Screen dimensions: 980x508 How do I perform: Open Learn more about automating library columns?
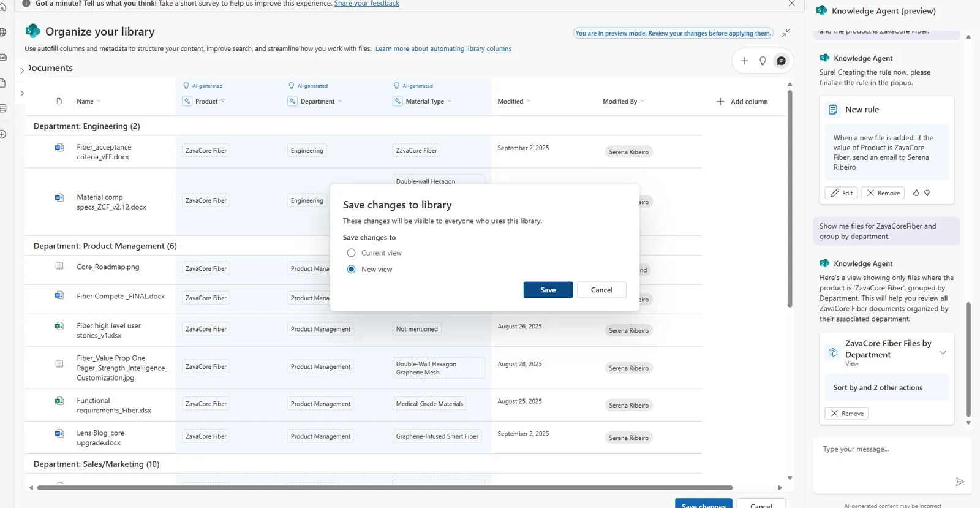point(443,48)
